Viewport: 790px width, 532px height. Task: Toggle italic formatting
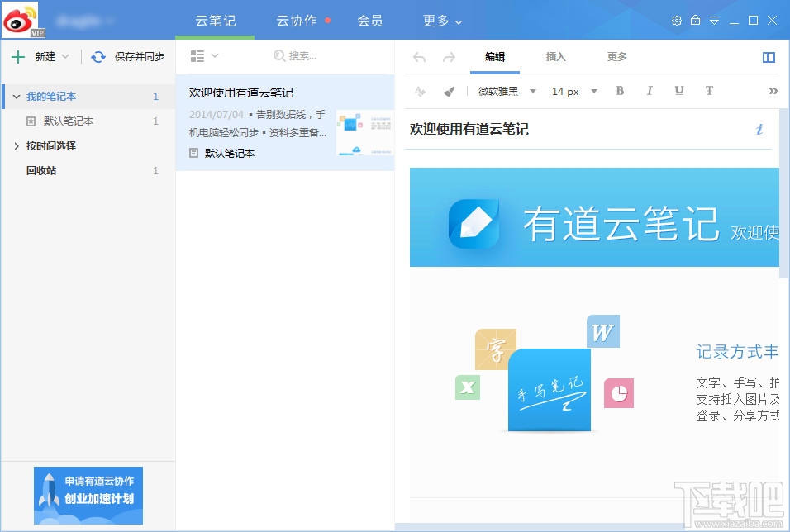click(650, 91)
